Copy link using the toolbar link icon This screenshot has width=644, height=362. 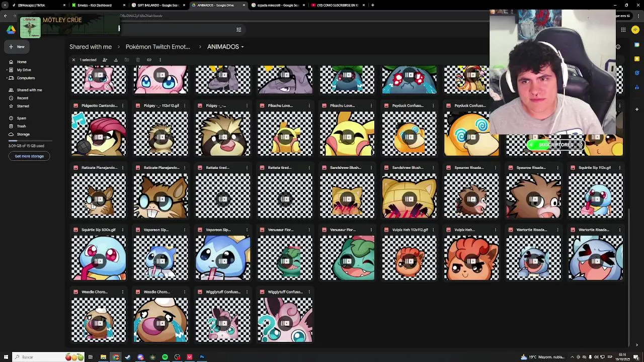click(x=149, y=60)
